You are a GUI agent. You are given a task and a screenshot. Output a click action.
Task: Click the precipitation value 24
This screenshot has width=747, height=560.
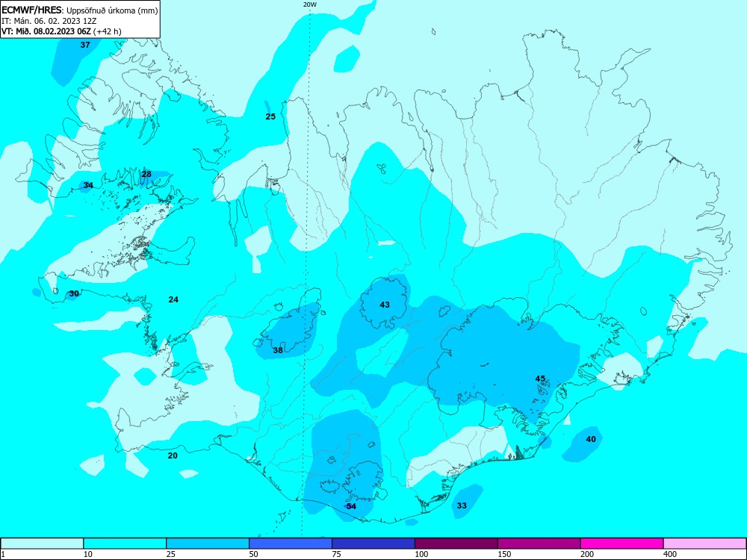173,299
